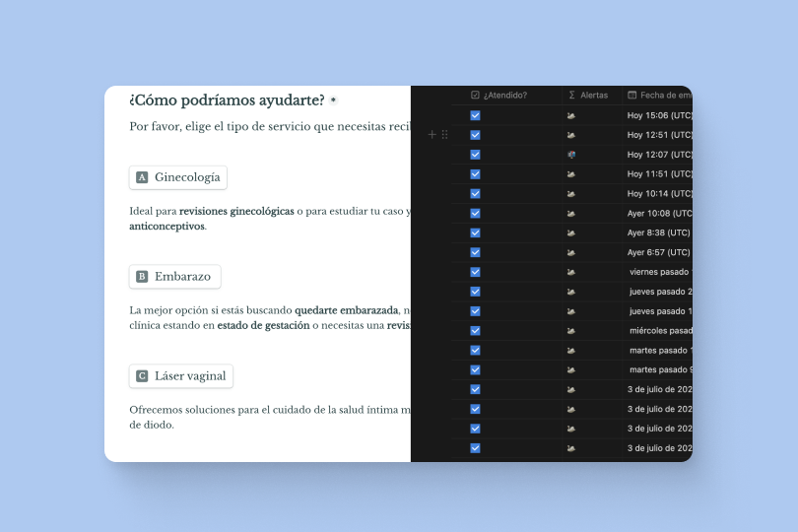Viewport: 798px width, 532px height.
Task: Uncheck Atendido for the Hoy 11:51 row
Action: click(475, 174)
